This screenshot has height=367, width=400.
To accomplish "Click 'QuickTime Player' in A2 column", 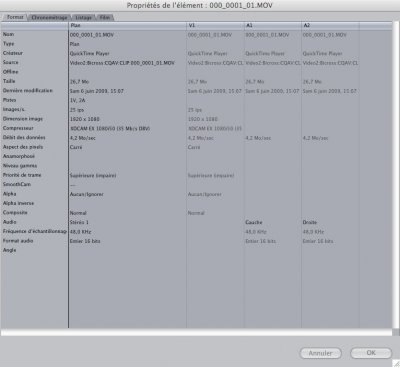I will coord(322,53).
